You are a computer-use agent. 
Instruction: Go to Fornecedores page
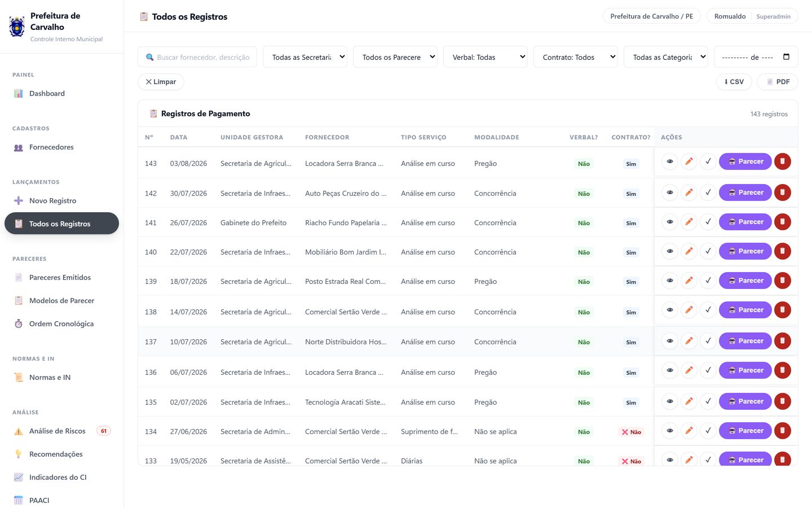coord(61,147)
